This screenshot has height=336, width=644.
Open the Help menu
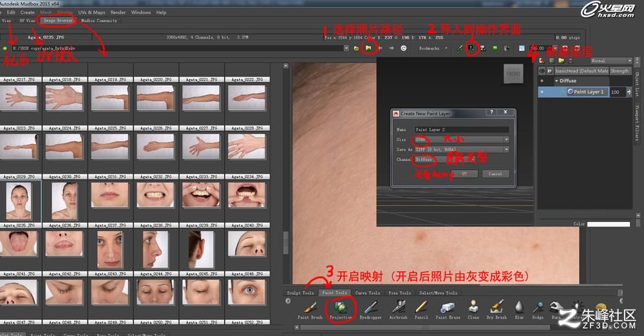pos(161,12)
